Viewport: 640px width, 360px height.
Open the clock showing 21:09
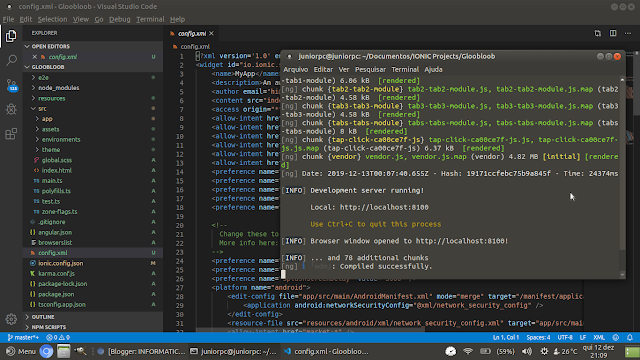598,351
